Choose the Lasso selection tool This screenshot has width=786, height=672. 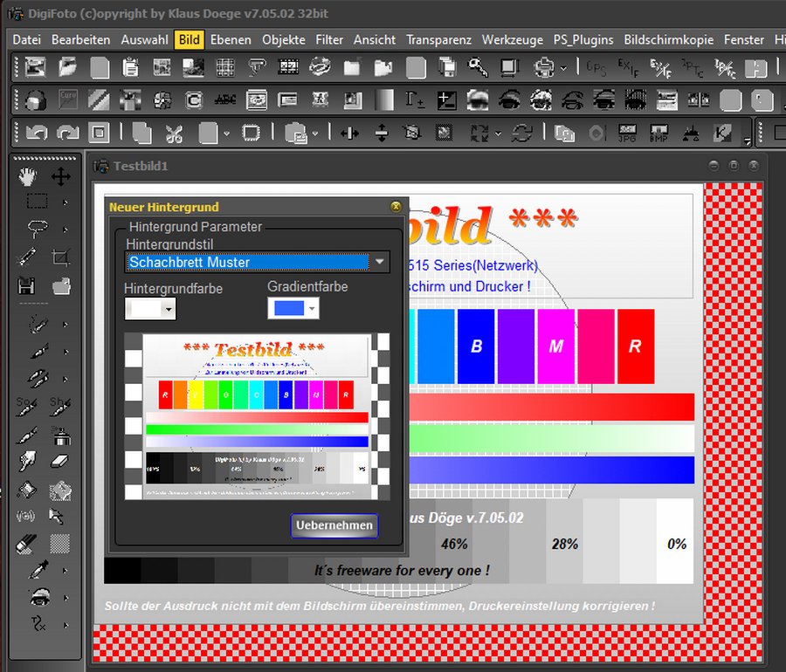pyautogui.click(x=37, y=229)
